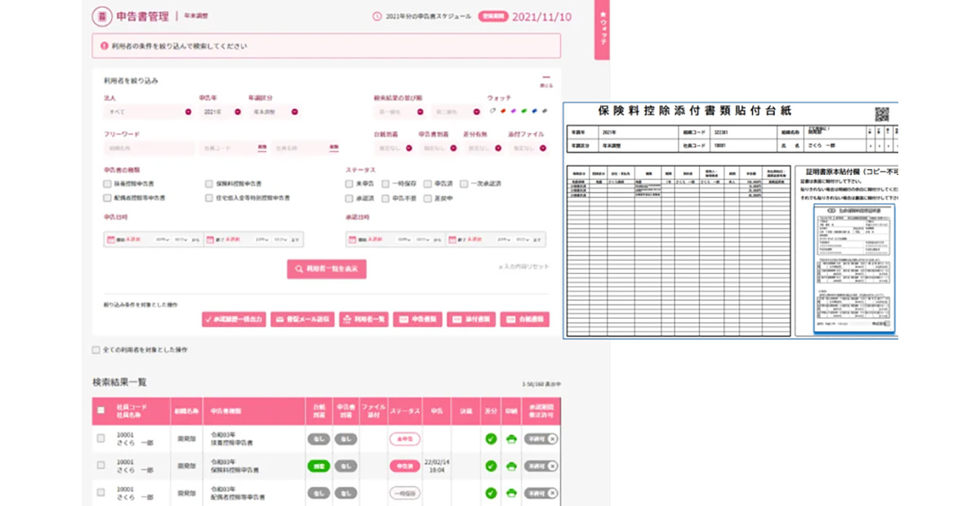Open the 申告日時 start date calendar icon

[x=111, y=240]
